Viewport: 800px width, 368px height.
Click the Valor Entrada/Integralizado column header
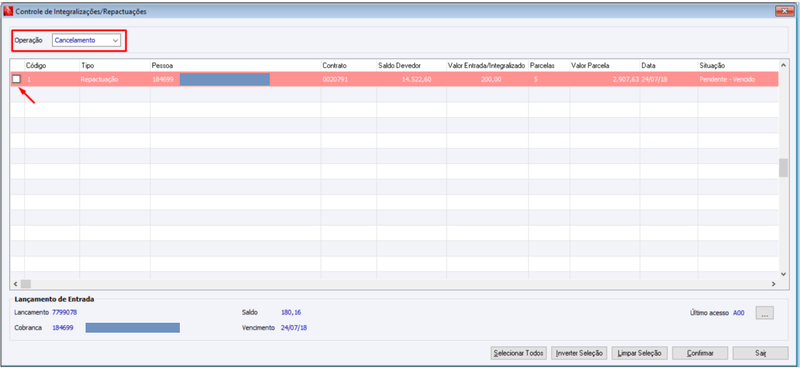click(487, 66)
